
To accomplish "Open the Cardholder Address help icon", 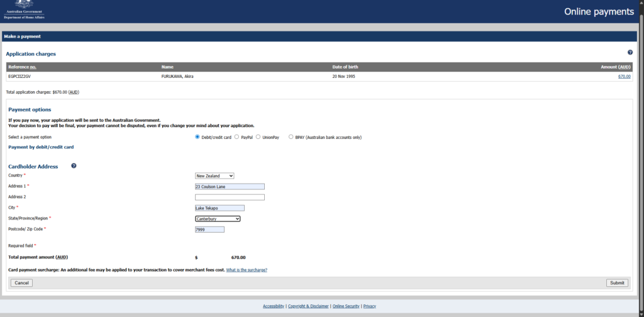I will (74, 166).
